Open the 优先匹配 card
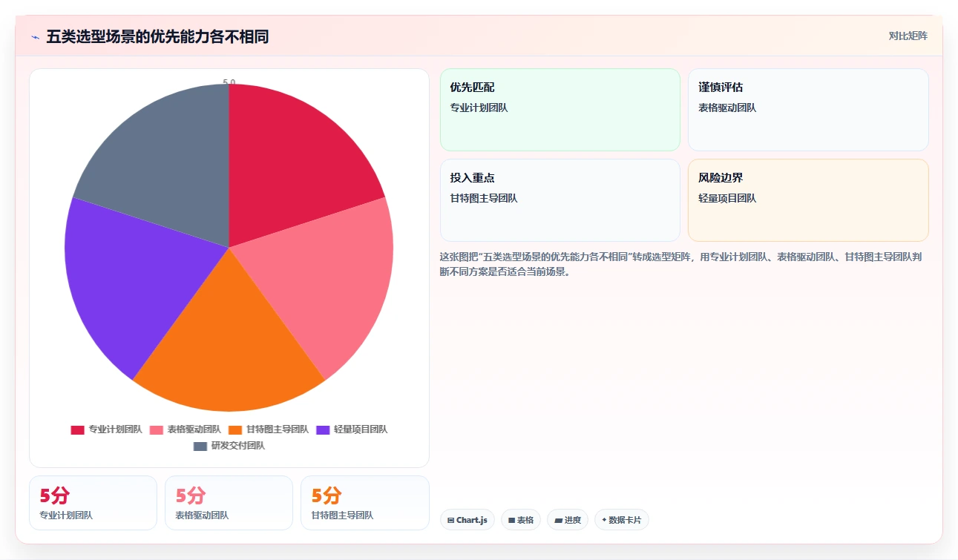The width and height of the screenshot is (958, 560). [560, 110]
